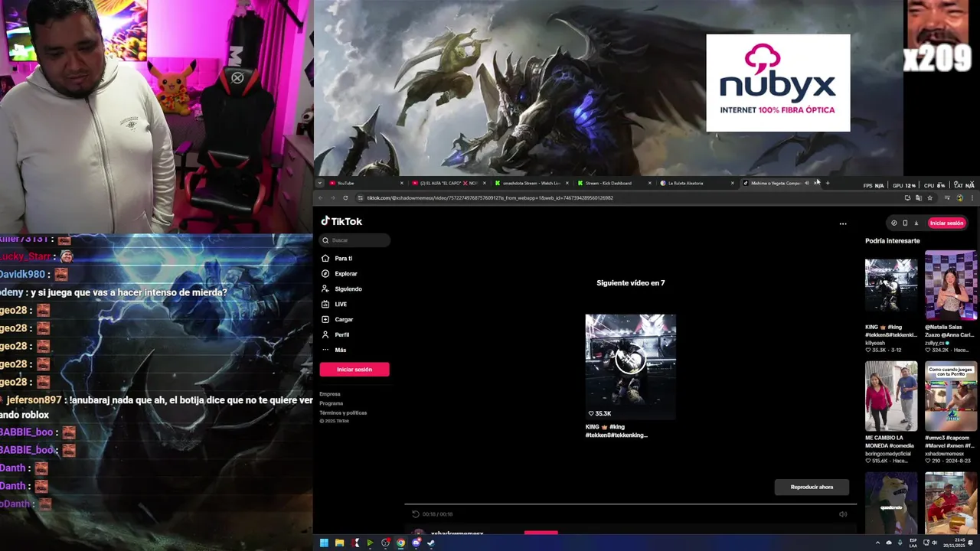Open the next video KING thumbnail

(630, 367)
